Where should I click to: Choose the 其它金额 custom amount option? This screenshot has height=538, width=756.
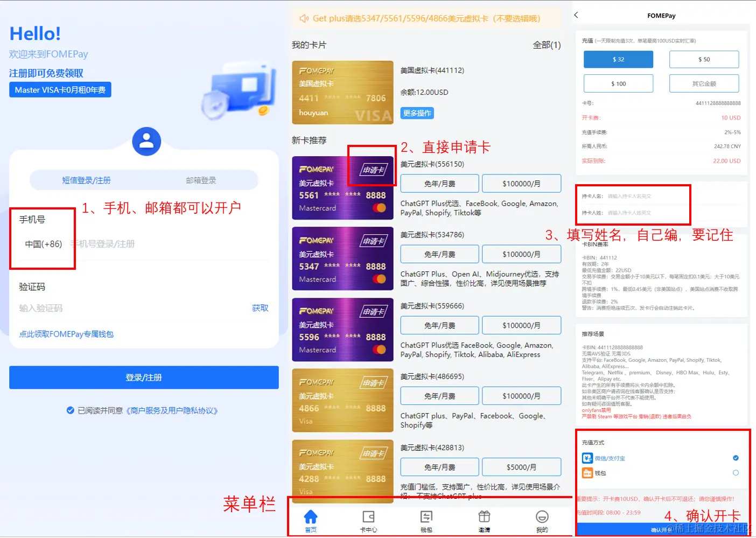[x=704, y=83]
